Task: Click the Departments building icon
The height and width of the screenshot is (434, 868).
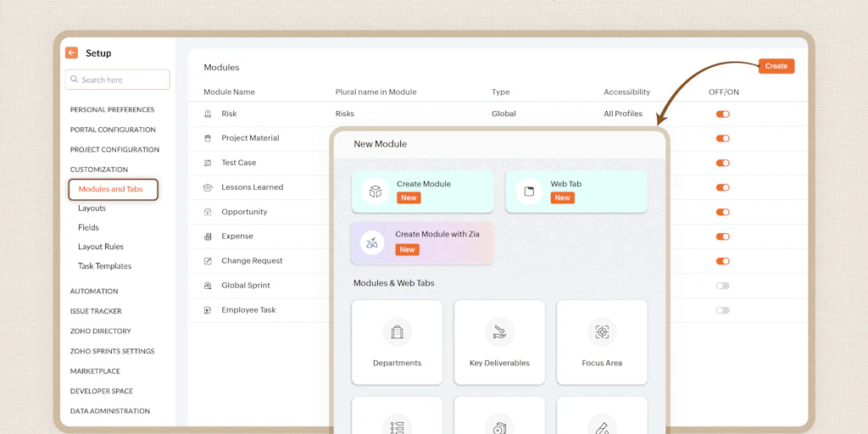Action: click(397, 332)
